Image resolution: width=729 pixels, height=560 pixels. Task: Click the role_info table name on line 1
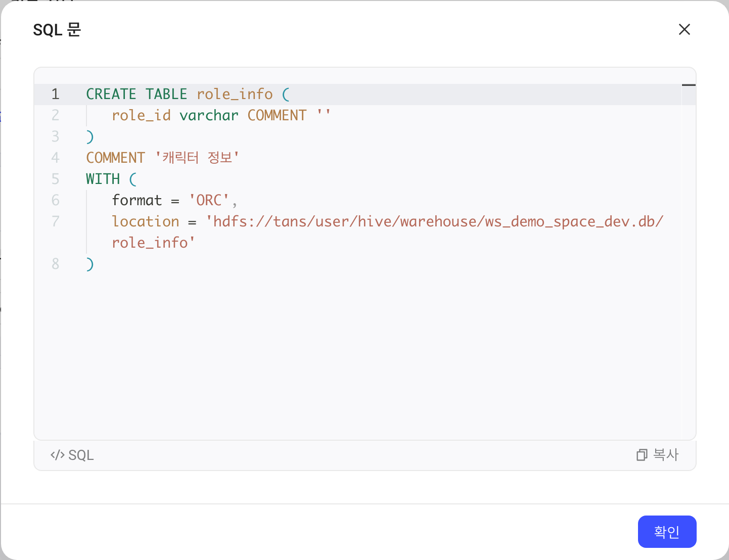click(235, 94)
